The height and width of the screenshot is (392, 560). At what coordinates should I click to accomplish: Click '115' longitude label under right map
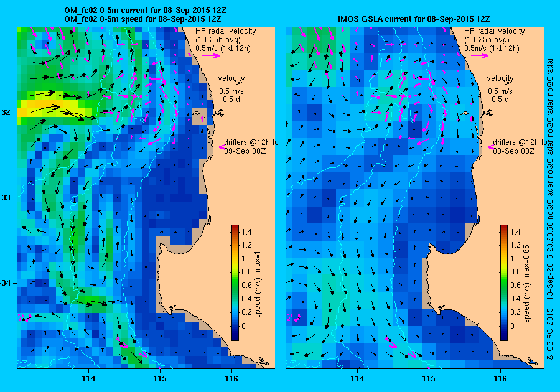click(x=429, y=379)
